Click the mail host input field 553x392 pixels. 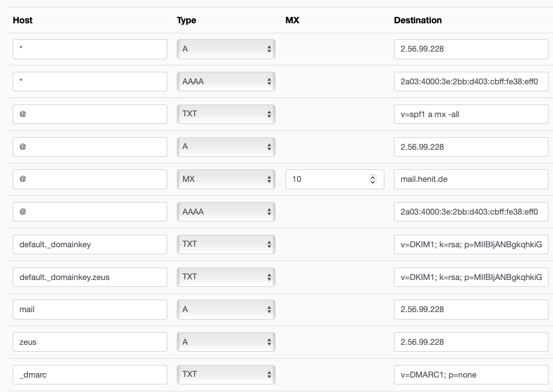[x=90, y=310]
